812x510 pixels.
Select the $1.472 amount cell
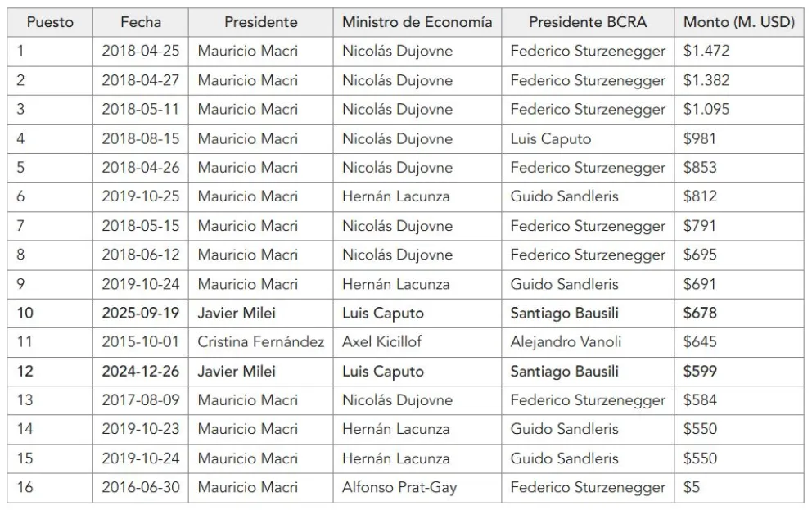[x=706, y=51]
